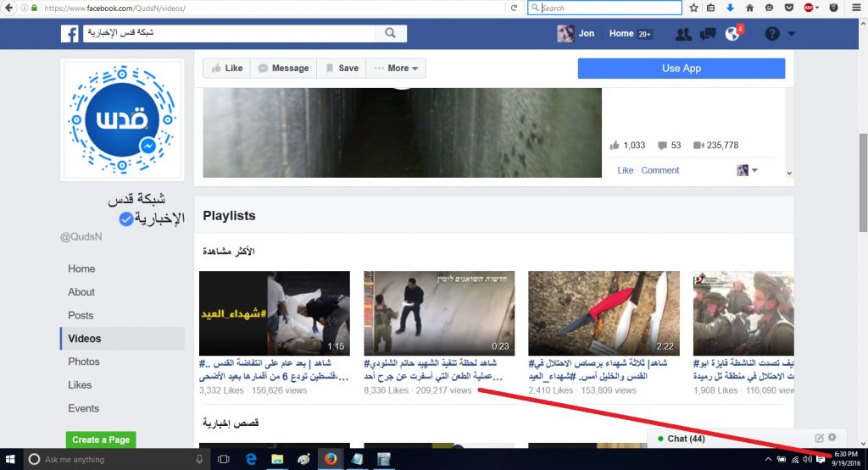The width and height of the screenshot is (868, 470).
Task: Select Videos in page sidebar
Action: (x=122, y=339)
